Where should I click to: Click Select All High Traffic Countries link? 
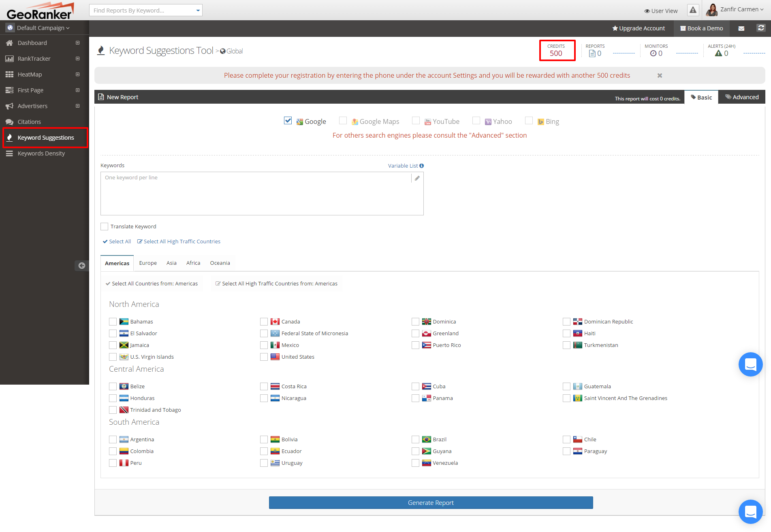pyautogui.click(x=179, y=242)
